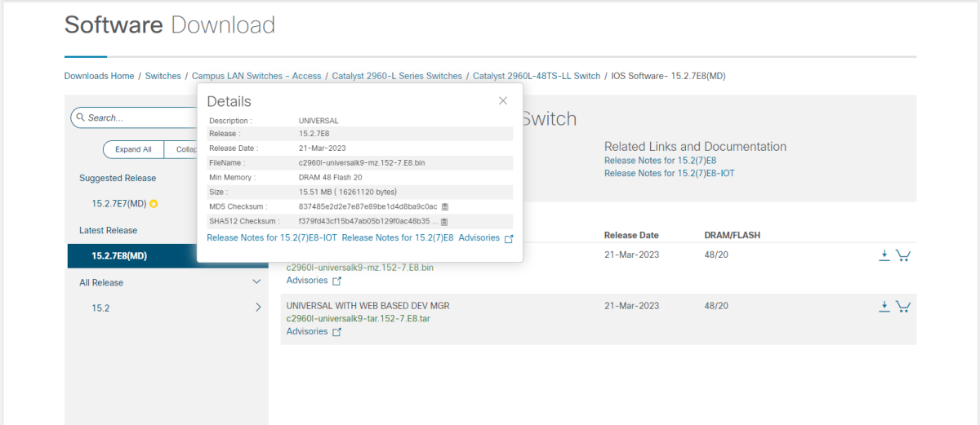Select latest release 15.2.7E8(MD)
Screen dimensions: 980x425
pos(119,256)
